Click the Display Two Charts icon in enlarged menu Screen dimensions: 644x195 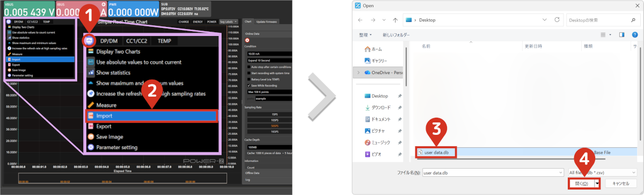(x=91, y=51)
